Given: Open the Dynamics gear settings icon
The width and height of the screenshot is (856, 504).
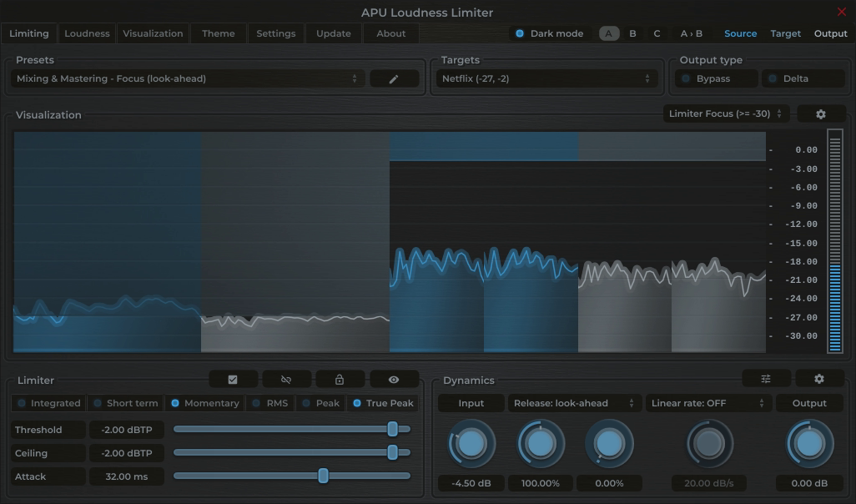Looking at the screenshot, I should click(818, 378).
